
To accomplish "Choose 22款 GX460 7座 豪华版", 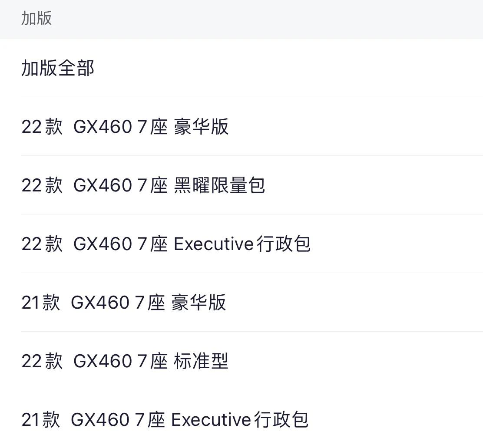I will point(125,127).
